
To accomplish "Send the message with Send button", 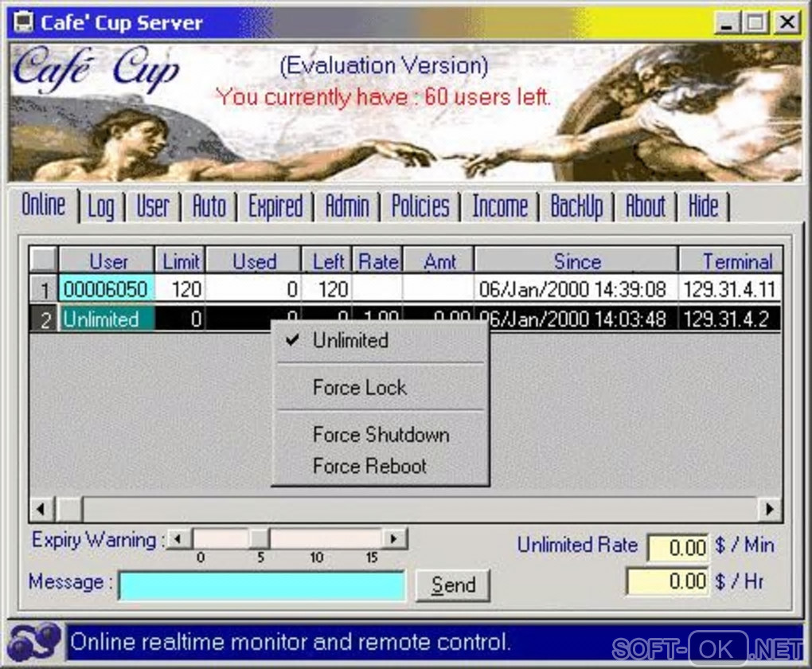I will click(453, 585).
